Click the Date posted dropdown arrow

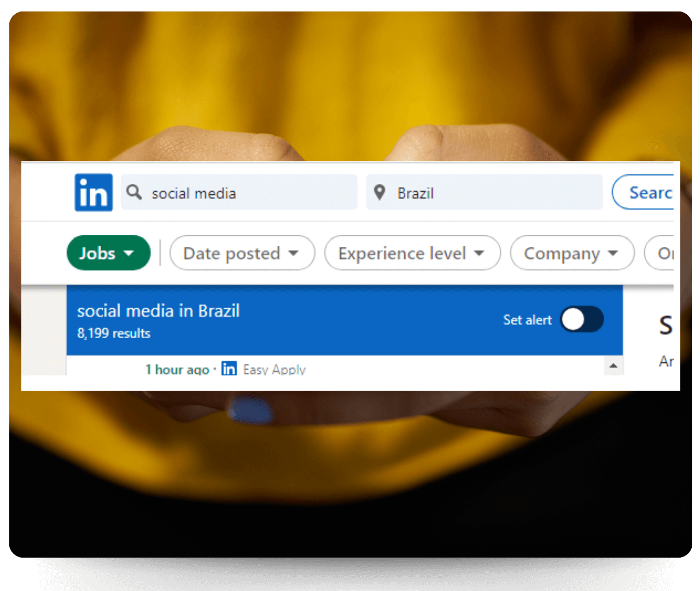coord(294,253)
